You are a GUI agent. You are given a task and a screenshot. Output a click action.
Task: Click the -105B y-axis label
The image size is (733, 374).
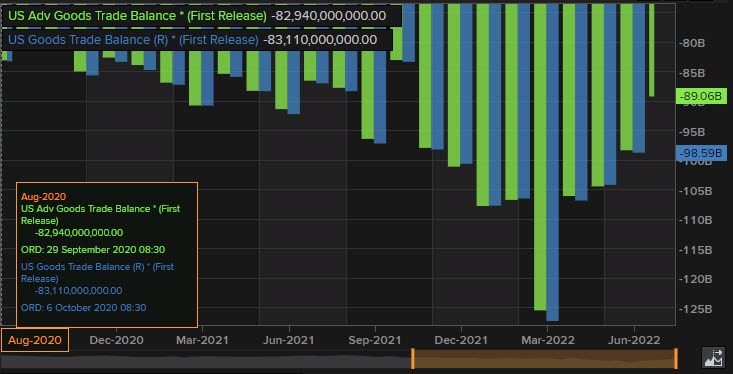(x=695, y=191)
